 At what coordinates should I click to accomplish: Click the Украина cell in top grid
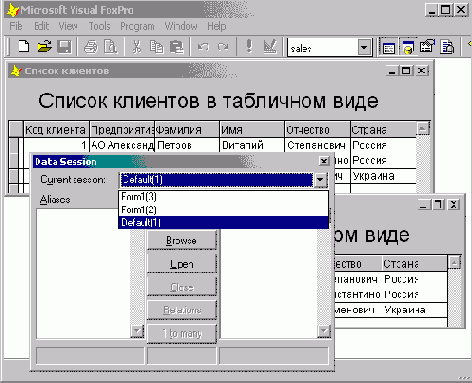pos(383,176)
